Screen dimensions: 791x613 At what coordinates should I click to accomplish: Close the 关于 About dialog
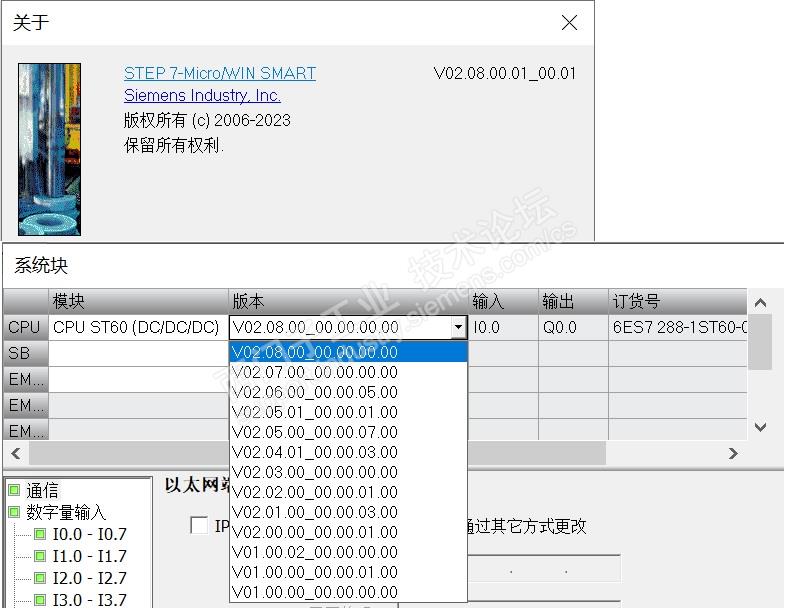pos(569,23)
